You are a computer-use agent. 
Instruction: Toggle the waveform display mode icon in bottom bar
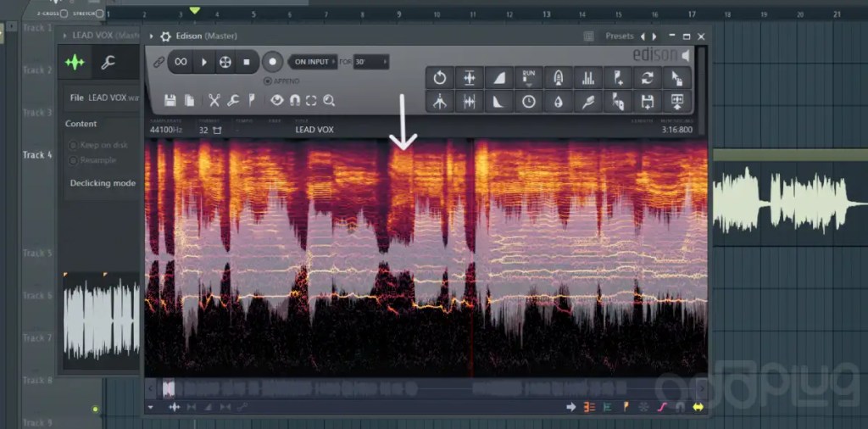[174, 408]
